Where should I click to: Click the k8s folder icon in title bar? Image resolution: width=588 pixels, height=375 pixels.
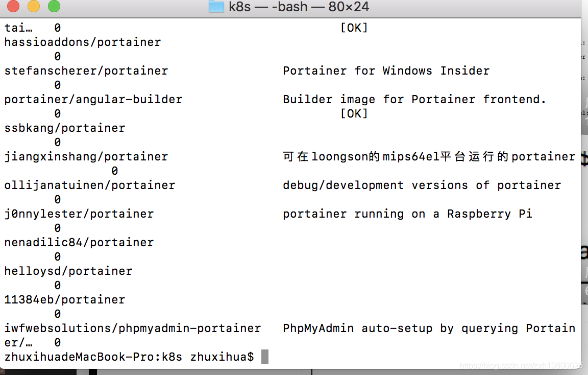click(216, 6)
